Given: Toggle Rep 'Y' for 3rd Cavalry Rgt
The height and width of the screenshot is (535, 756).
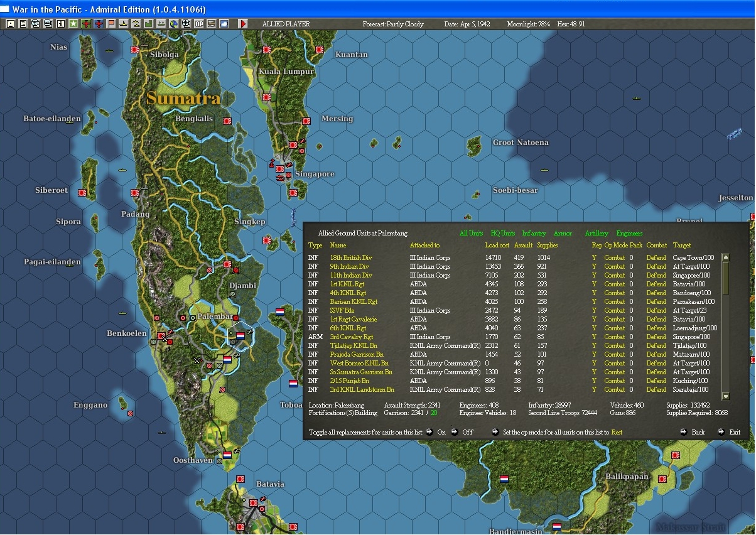Looking at the screenshot, I should 594,337.
